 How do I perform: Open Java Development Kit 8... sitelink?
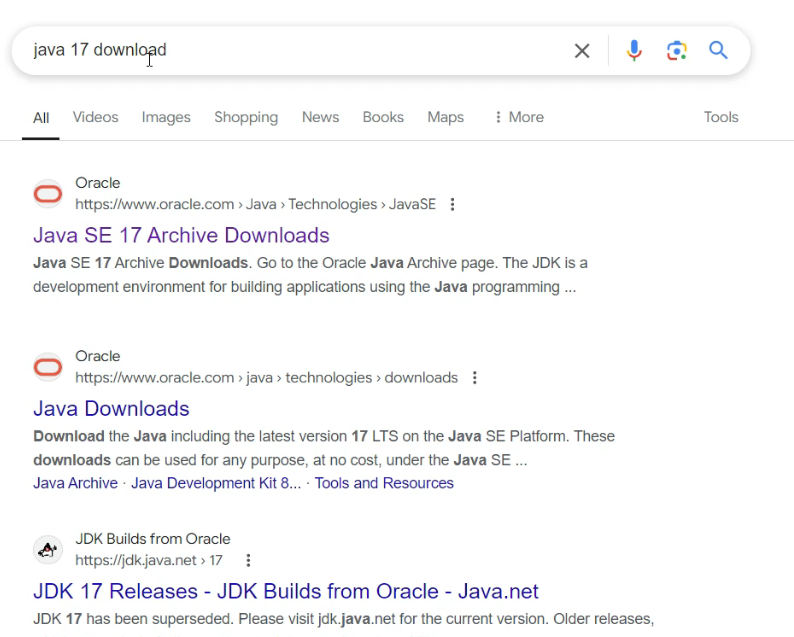pos(216,483)
